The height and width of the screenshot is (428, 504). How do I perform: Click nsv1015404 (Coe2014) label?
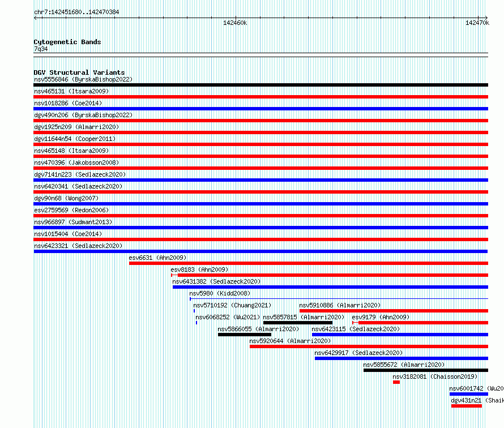(x=68, y=234)
